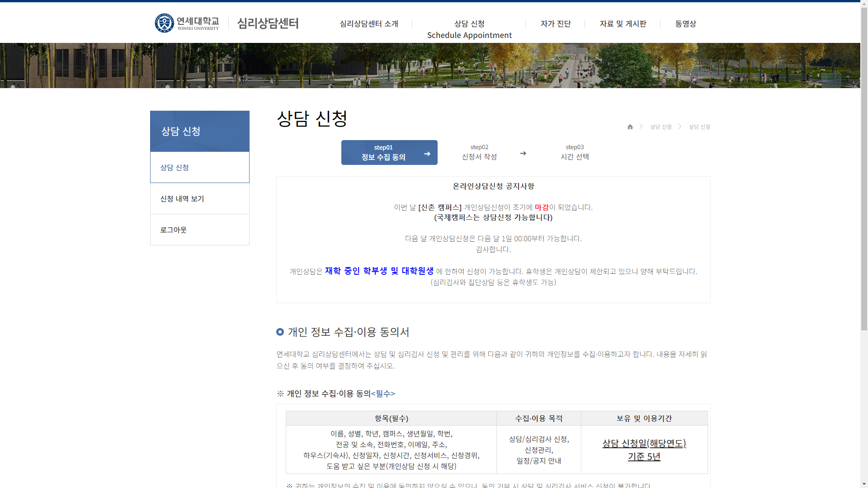Click underlined 상담 신청일(해당연도) 기준 5년 text
Screen dimensions: 868x488
[x=644, y=450]
